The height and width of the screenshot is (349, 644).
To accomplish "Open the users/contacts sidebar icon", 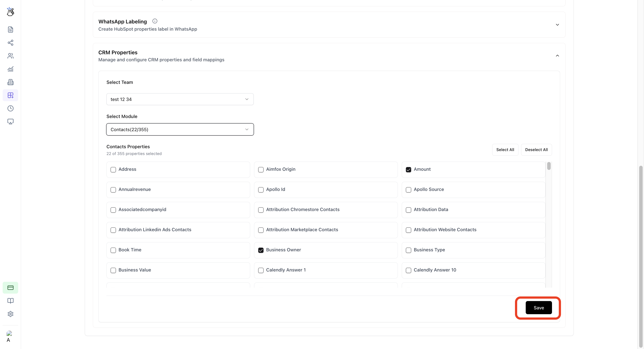I will [x=10, y=56].
